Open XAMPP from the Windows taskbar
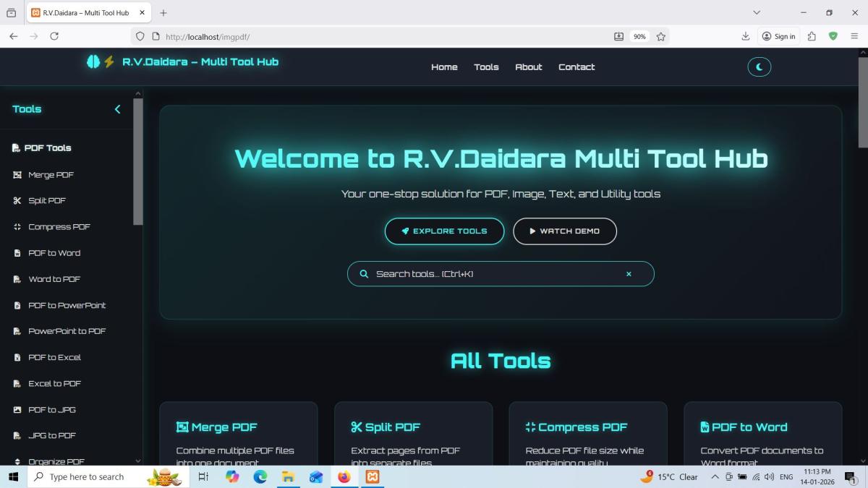The height and width of the screenshot is (488, 868). 372,476
